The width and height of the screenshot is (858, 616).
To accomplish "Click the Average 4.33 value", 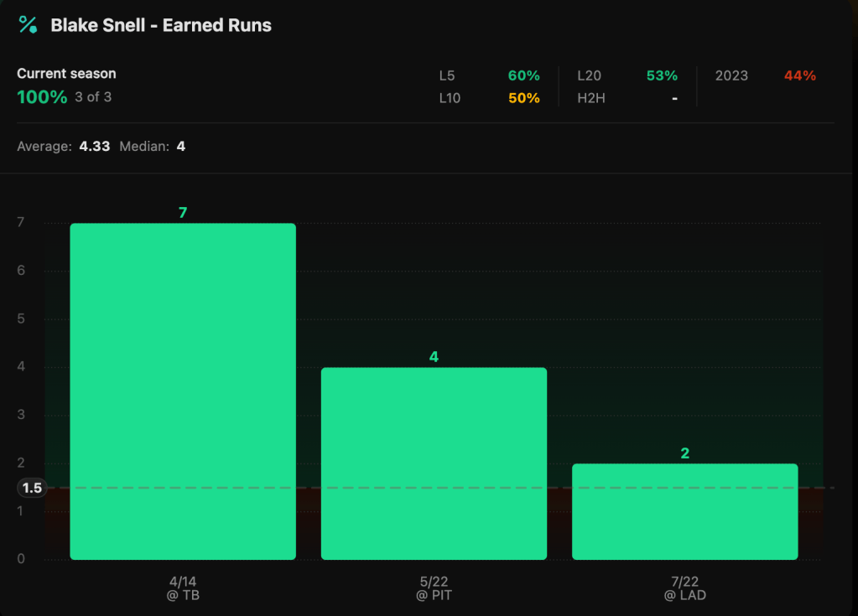I will tap(95, 147).
